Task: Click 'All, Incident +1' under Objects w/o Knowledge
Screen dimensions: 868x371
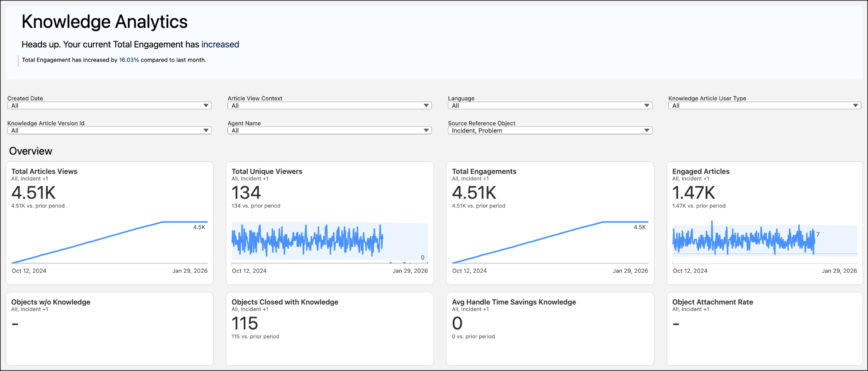Action: [30, 310]
